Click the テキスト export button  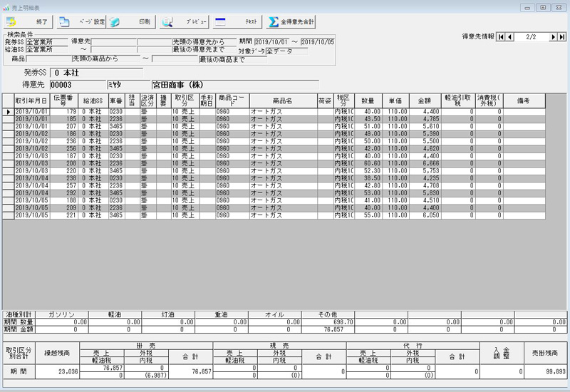pos(237,21)
